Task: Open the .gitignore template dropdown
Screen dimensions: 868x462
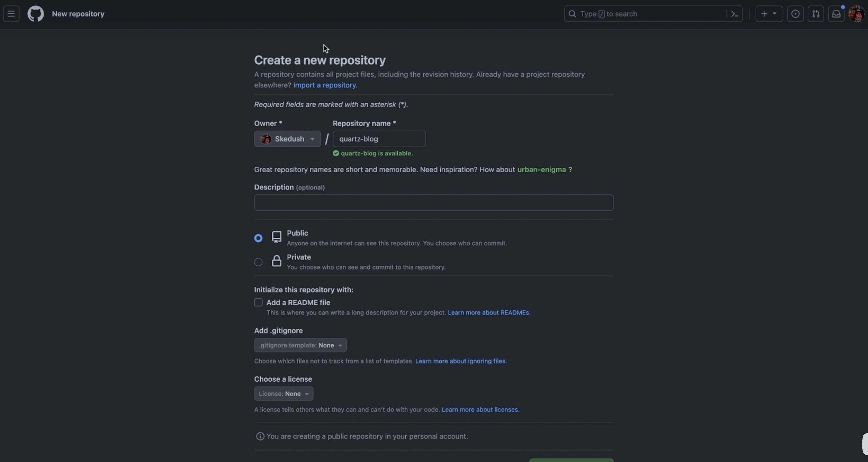Action: point(300,345)
